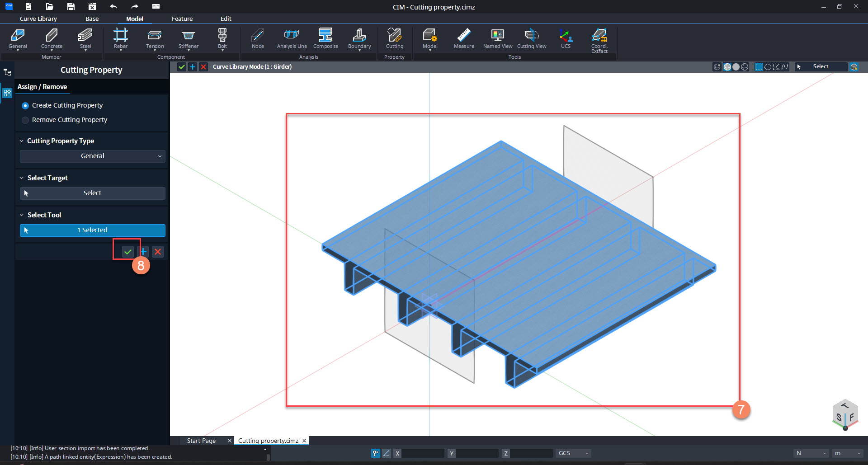
Task: Collapse the Select Tool section
Action: pyautogui.click(x=21, y=215)
